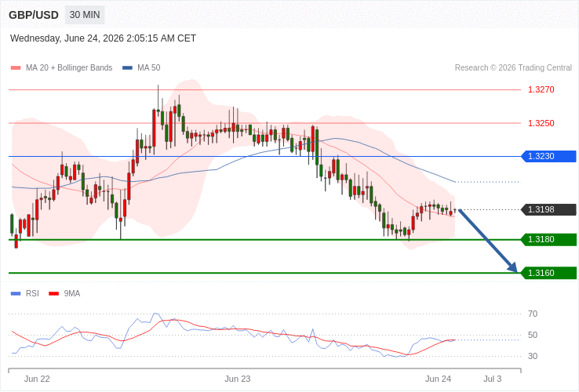Viewport: 579px width, 392px height.
Task: Click the Research © 2026 Trading Central credit
Action: [513, 68]
